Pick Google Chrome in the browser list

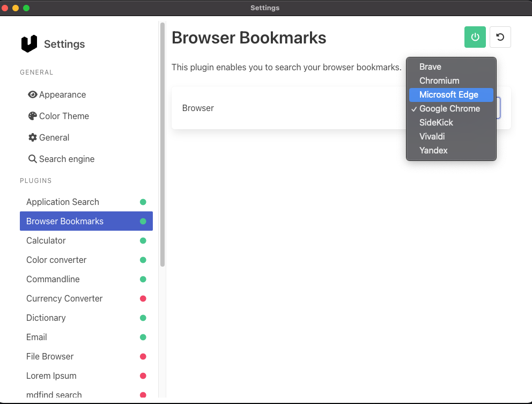click(451, 108)
